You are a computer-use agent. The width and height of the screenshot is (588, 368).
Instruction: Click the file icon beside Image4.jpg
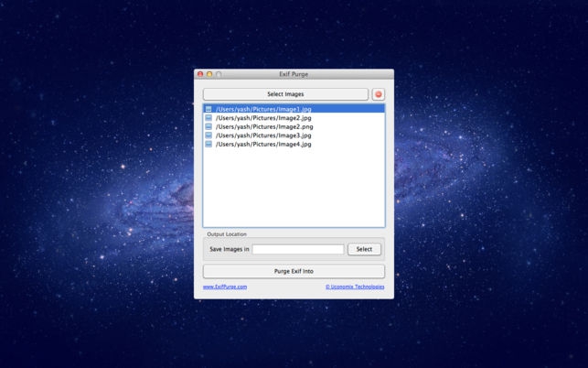208,144
